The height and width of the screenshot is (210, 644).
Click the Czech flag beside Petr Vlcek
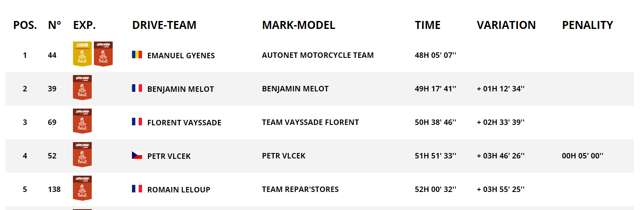pyautogui.click(x=137, y=156)
